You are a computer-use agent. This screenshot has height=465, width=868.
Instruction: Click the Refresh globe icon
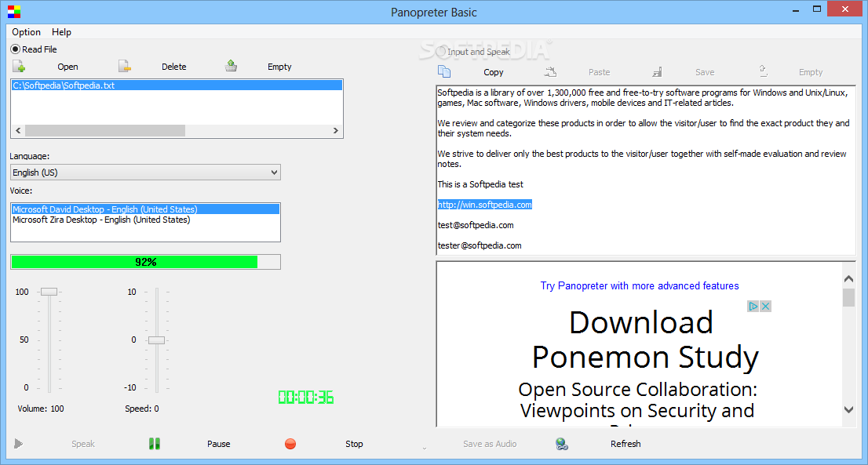coord(562,444)
